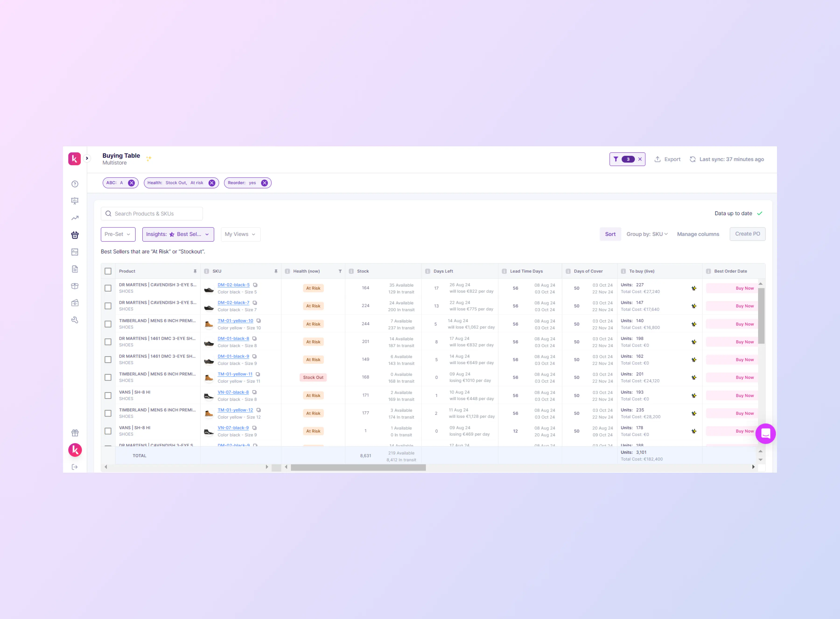Screen dimensions: 840x619
Task: Check the row for DM-02-black-7
Action: tap(108, 306)
